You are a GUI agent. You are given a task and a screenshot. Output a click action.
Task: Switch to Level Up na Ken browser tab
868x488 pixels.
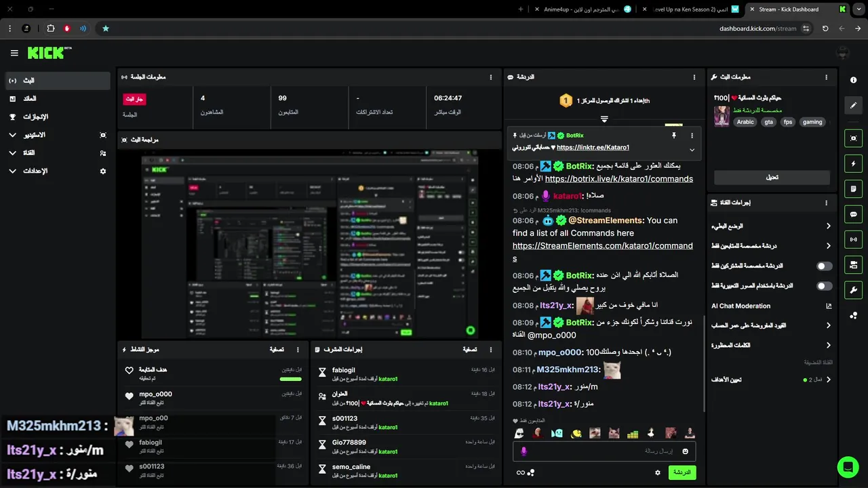click(x=692, y=9)
